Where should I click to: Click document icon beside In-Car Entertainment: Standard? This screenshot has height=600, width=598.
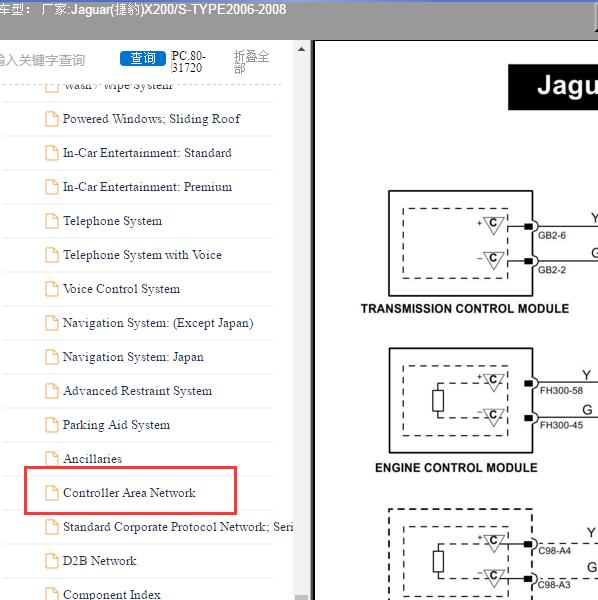pyautogui.click(x=52, y=153)
